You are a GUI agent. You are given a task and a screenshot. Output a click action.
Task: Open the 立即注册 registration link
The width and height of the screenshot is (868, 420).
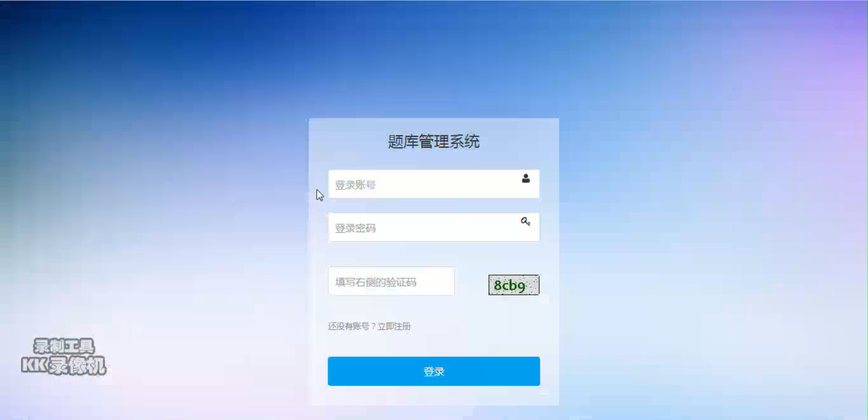coord(394,326)
